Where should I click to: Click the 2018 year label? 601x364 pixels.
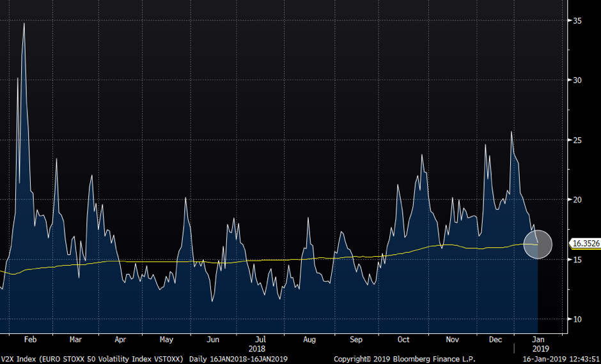click(x=256, y=349)
